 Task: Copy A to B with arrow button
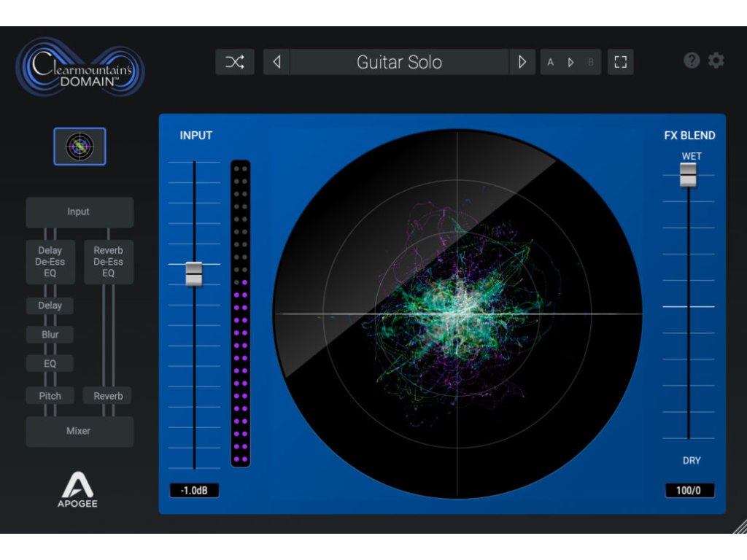(x=570, y=62)
